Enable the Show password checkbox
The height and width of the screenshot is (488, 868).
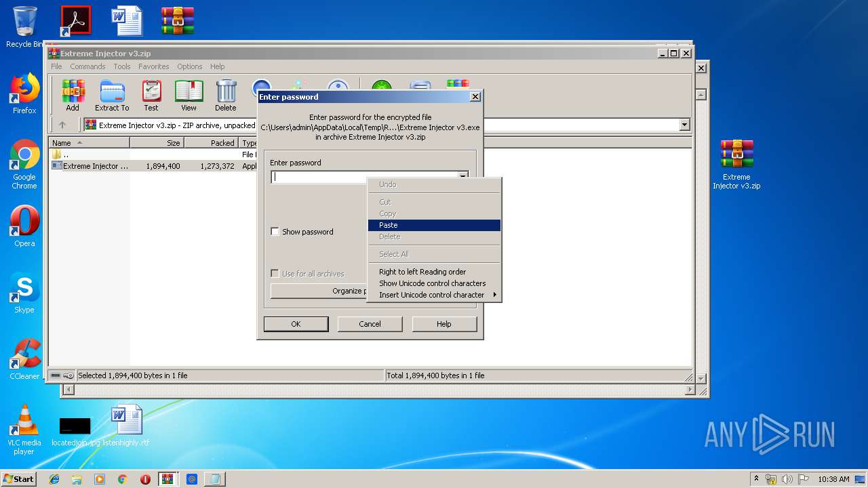pos(275,232)
